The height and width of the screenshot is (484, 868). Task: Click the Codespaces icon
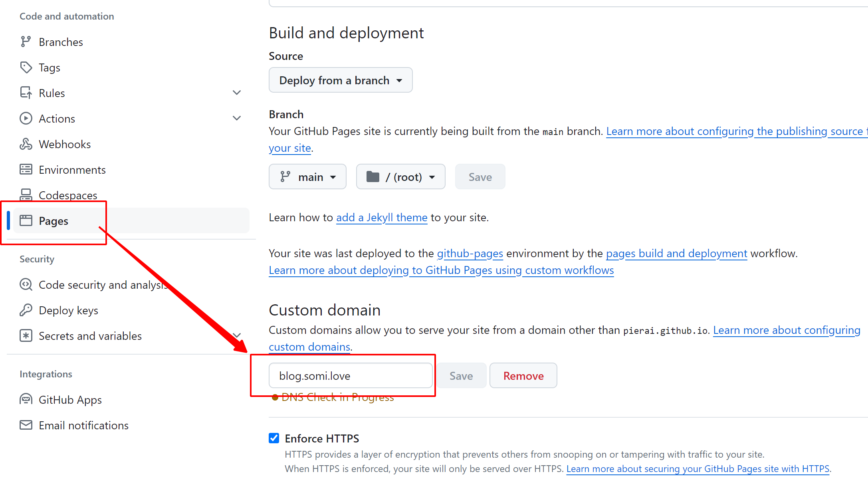[x=26, y=194]
